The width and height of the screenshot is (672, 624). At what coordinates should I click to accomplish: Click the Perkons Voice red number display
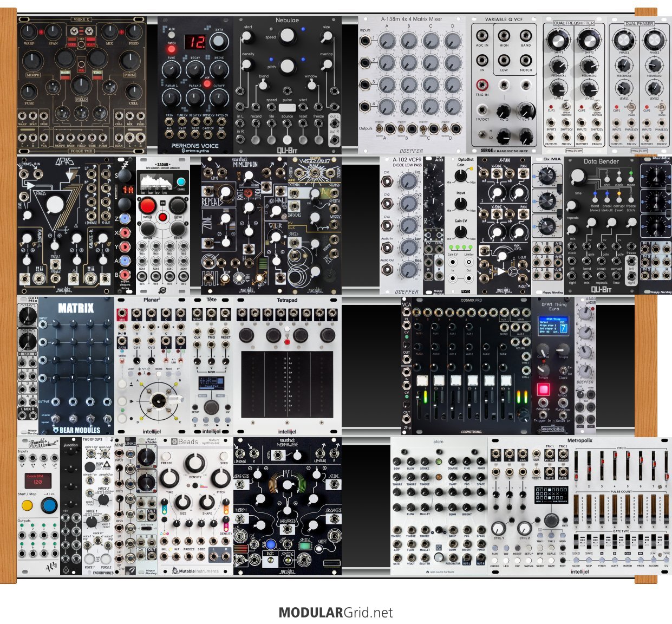pos(194,42)
